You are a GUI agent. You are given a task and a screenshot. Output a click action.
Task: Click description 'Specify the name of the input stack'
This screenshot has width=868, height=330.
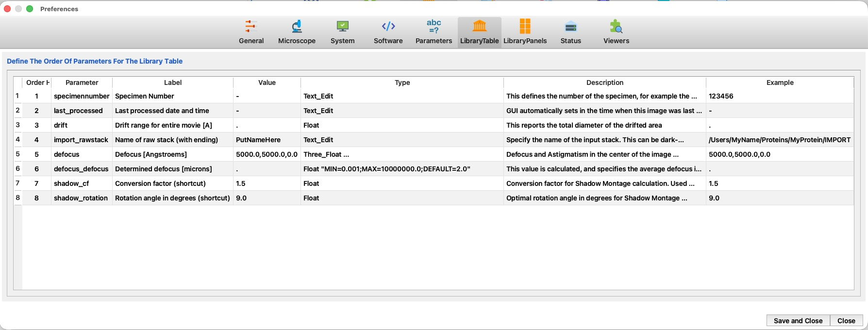pos(605,140)
